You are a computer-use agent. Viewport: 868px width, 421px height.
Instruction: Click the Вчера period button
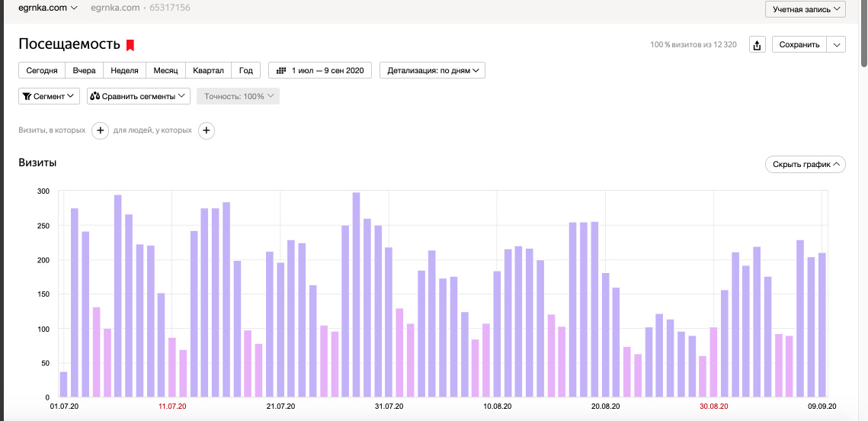coord(84,70)
